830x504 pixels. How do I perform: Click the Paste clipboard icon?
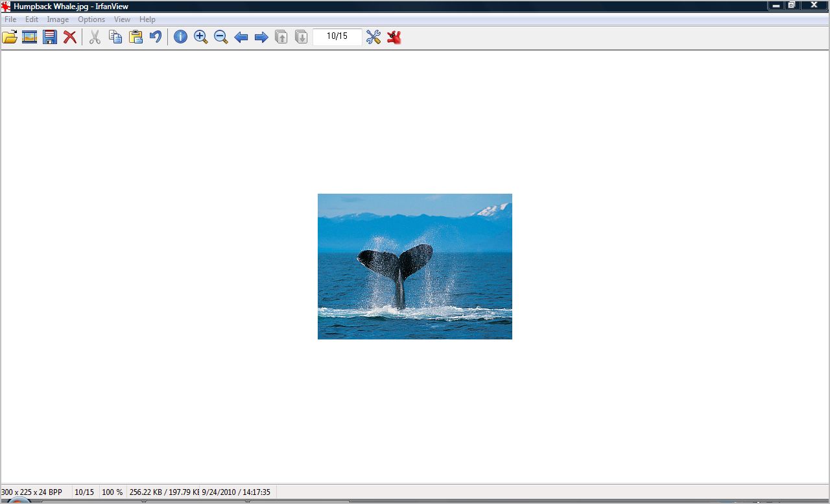pyautogui.click(x=136, y=37)
